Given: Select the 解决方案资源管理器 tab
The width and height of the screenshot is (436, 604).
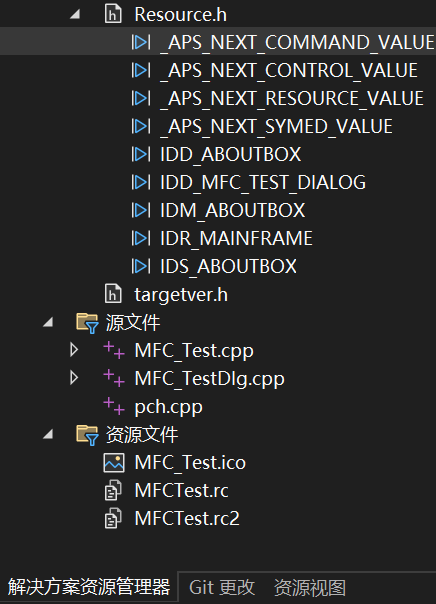Looking at the screenshot, I should (x=89, y=587).
